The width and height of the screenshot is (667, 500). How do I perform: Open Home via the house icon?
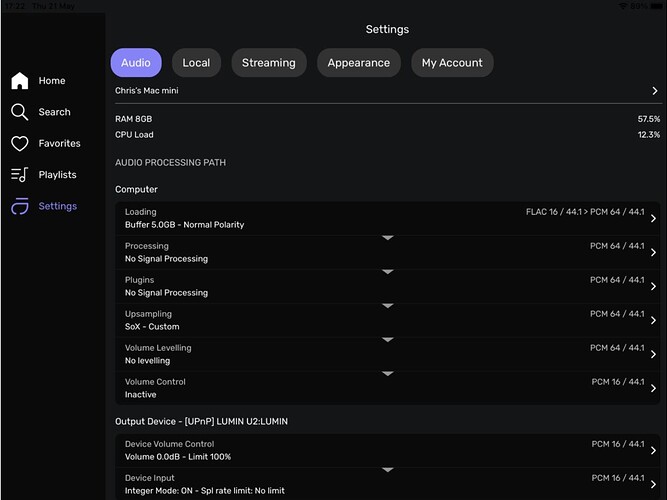[x=20, y=80]
